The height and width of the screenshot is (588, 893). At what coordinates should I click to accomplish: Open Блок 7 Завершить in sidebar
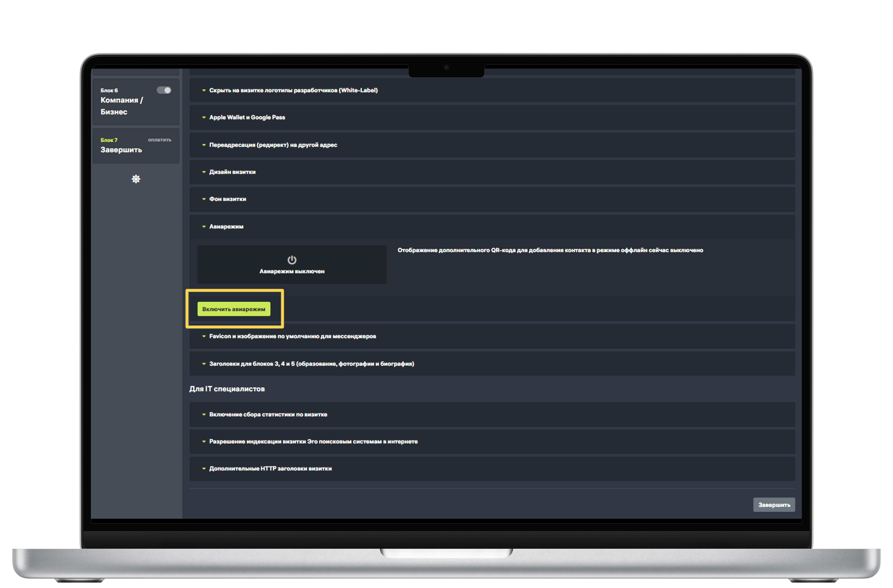(136, 146)
